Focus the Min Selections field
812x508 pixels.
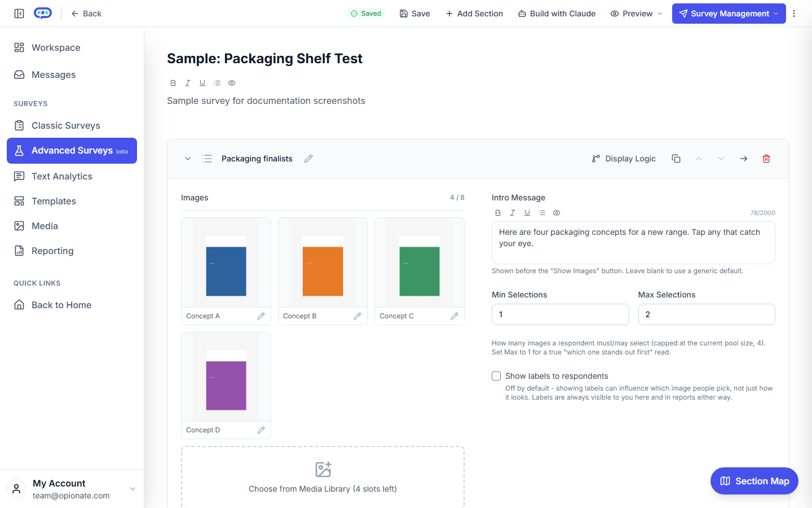[x=561, y=314]
